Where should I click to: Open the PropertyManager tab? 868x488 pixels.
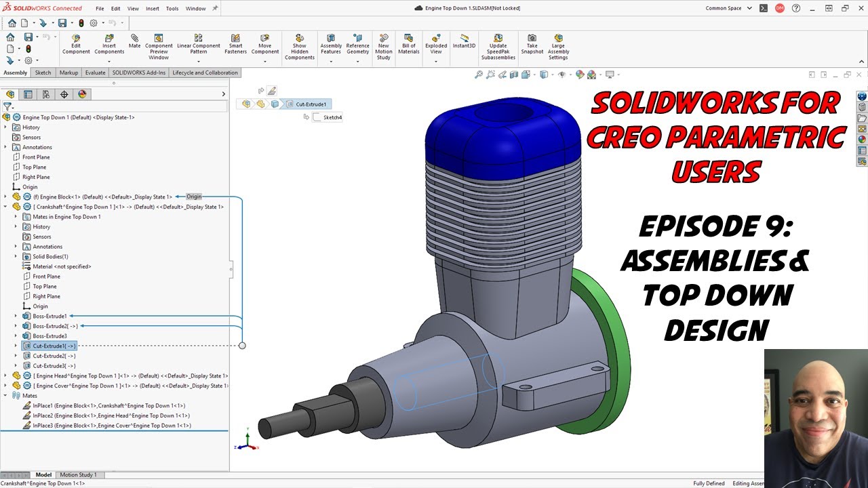click(28, 94)
